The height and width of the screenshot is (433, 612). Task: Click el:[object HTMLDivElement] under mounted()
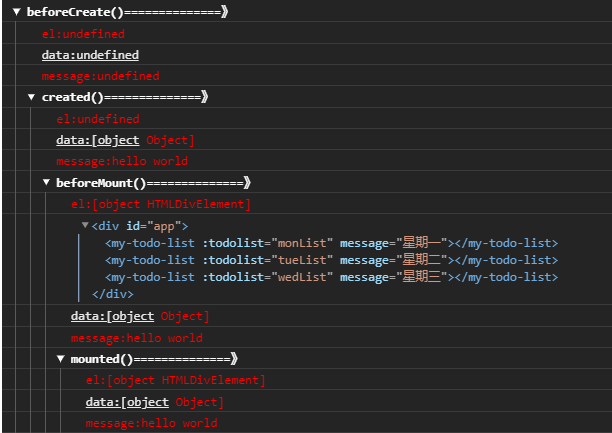[176, 380]
